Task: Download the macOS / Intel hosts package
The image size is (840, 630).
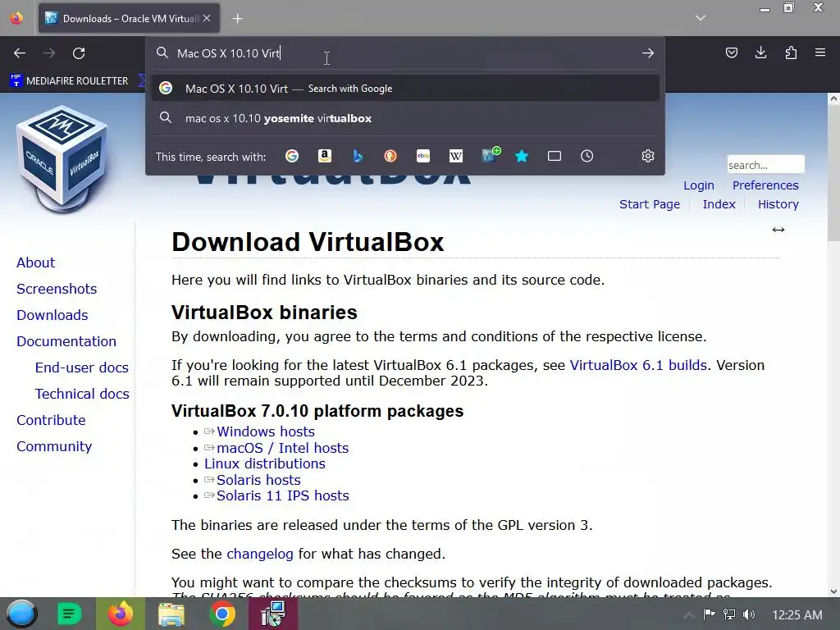Action: coord(282,448)
